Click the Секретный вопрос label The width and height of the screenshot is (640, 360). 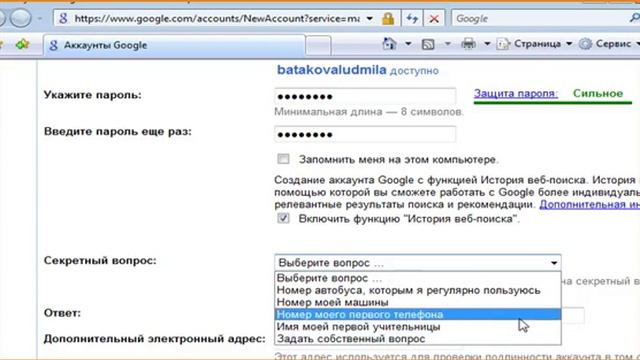point(100,260)
